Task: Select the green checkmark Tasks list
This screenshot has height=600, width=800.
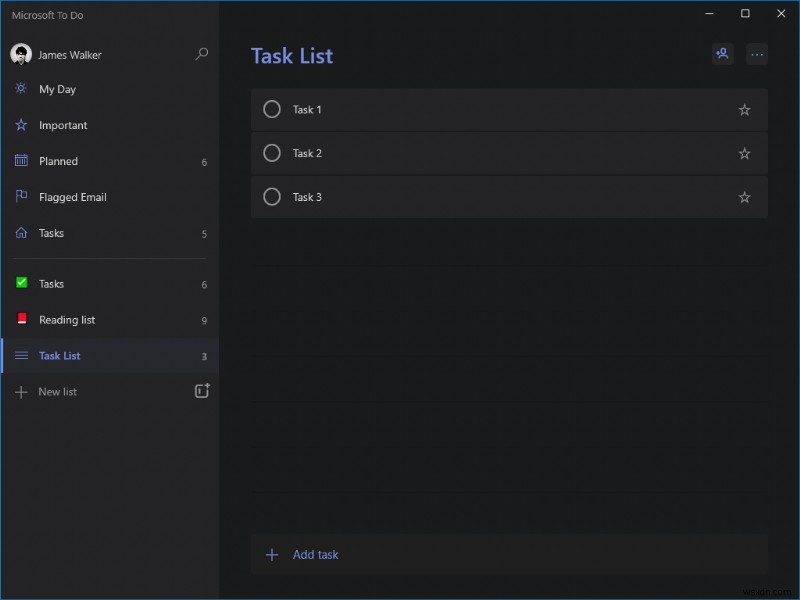Action: 51,284
